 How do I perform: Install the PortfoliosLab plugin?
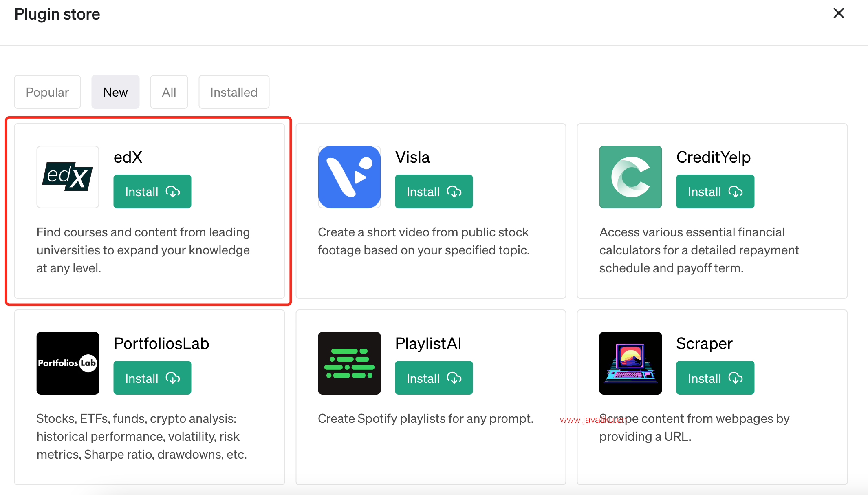152,378
